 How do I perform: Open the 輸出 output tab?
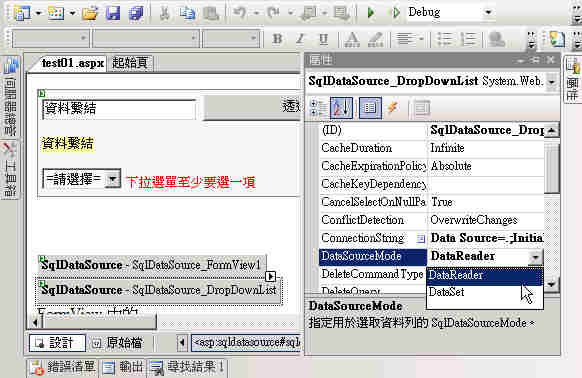[x=123, y=368]
